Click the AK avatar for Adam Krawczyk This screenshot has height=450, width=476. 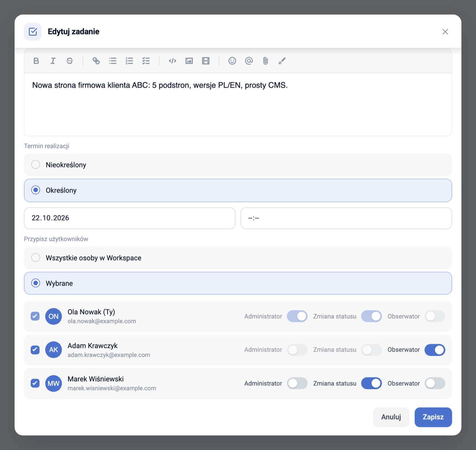(x=53, y=350)
